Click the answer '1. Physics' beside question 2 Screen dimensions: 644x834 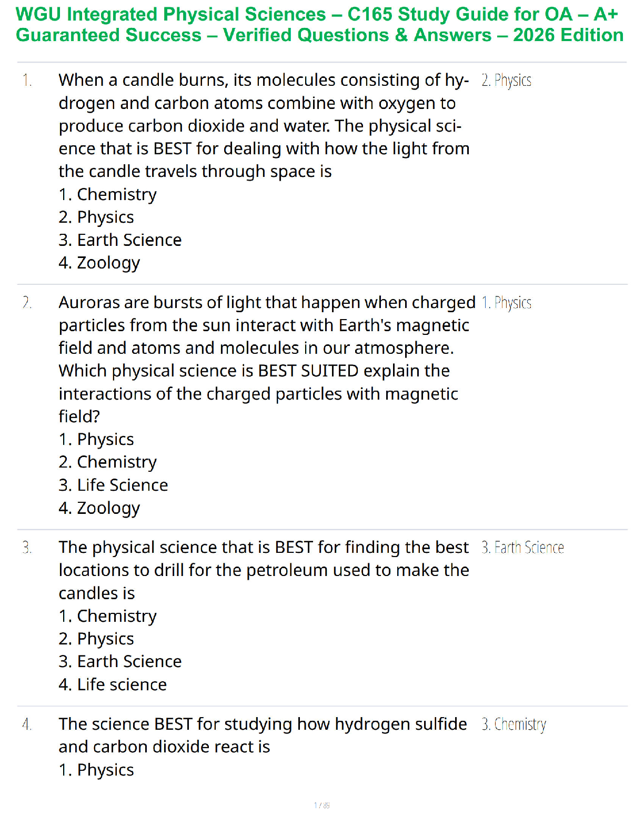[x=506, y=303]
